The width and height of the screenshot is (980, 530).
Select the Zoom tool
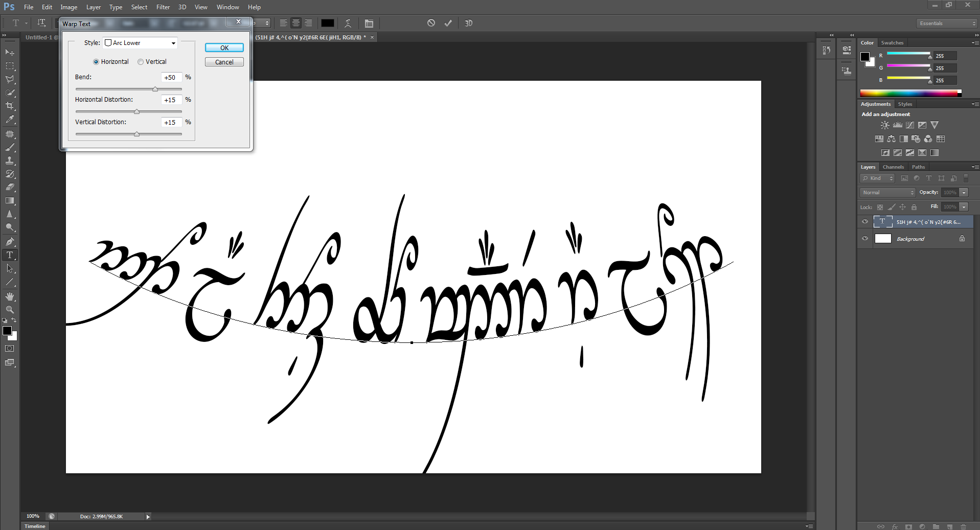point(10,310)
